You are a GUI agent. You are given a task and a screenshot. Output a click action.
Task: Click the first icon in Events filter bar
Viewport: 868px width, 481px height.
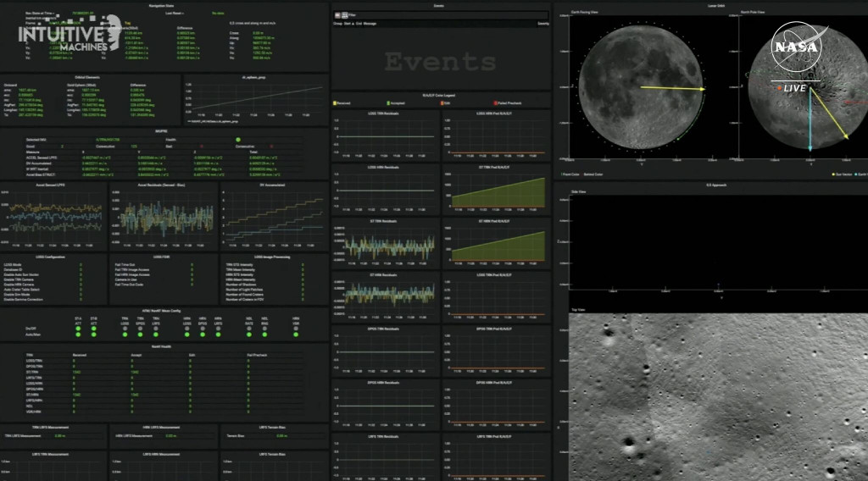337,15
